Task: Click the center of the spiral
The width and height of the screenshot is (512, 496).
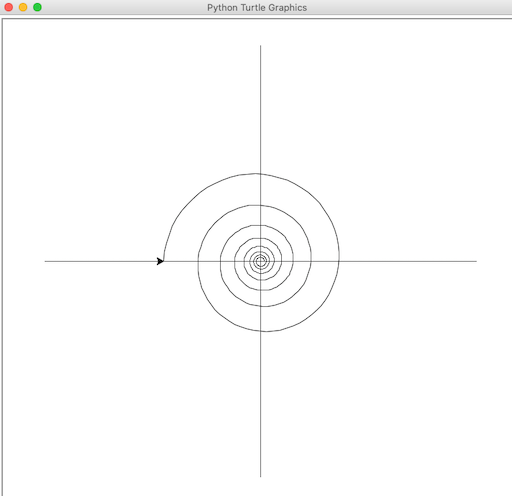Action: [261, 261]
